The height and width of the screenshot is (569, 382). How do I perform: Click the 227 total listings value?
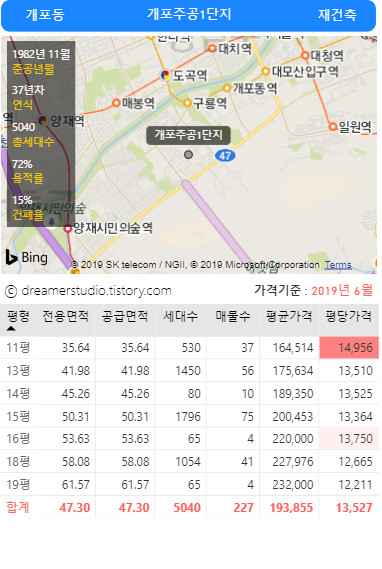click(x=243, y=508)
